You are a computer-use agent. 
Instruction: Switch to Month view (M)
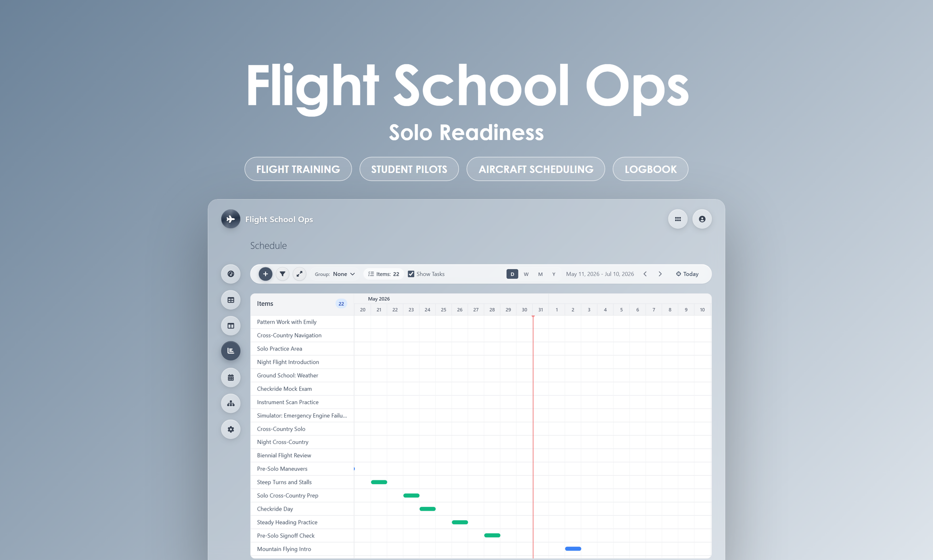click(x=540, y=274)
